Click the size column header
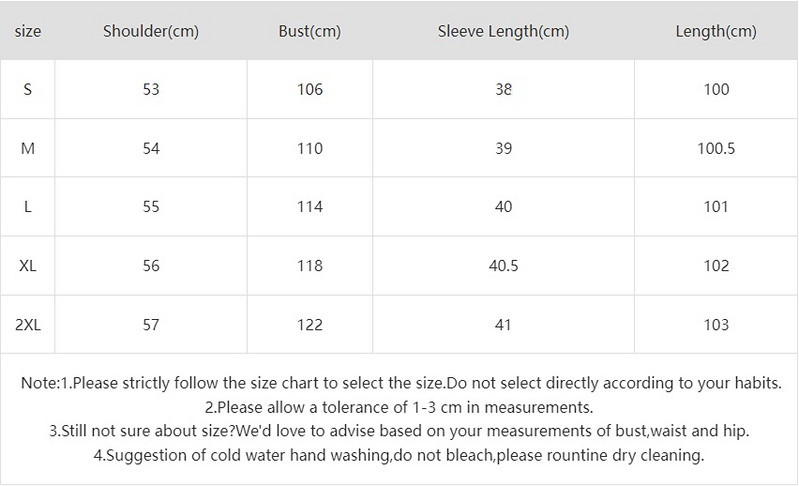The width and height of the screenshot is (799, 486). 29,31
